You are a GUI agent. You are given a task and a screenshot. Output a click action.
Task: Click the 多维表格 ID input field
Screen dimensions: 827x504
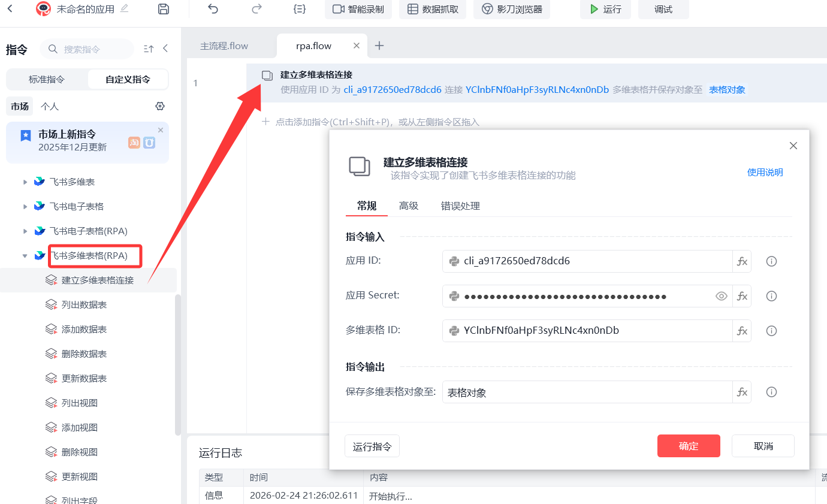pos(587,331)
